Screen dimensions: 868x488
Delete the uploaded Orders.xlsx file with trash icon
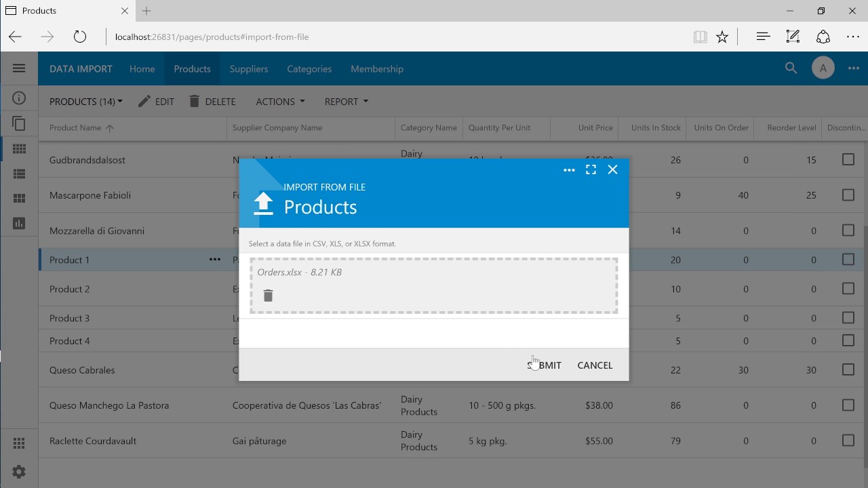pyautogui.click(x=268, y=296)
